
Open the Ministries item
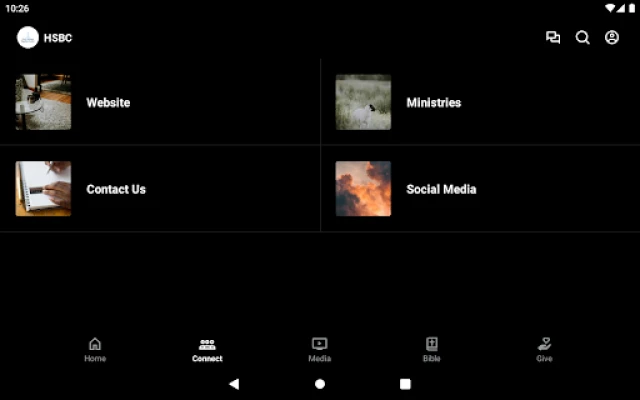click(480, 102)
